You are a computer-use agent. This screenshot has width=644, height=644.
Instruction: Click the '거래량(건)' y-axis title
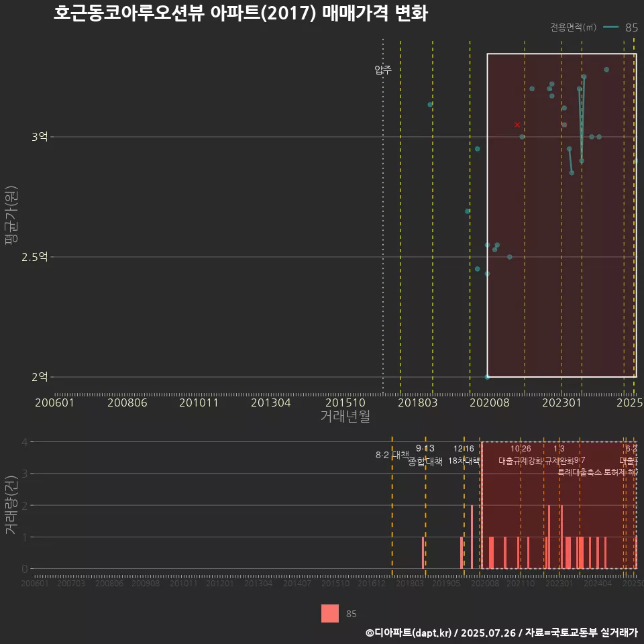[x=11, y=505]
